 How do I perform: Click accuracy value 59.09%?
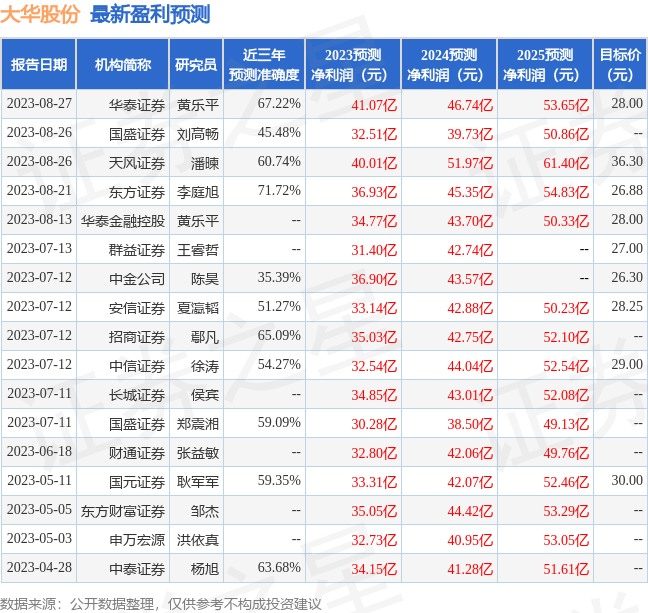point(279,422)
